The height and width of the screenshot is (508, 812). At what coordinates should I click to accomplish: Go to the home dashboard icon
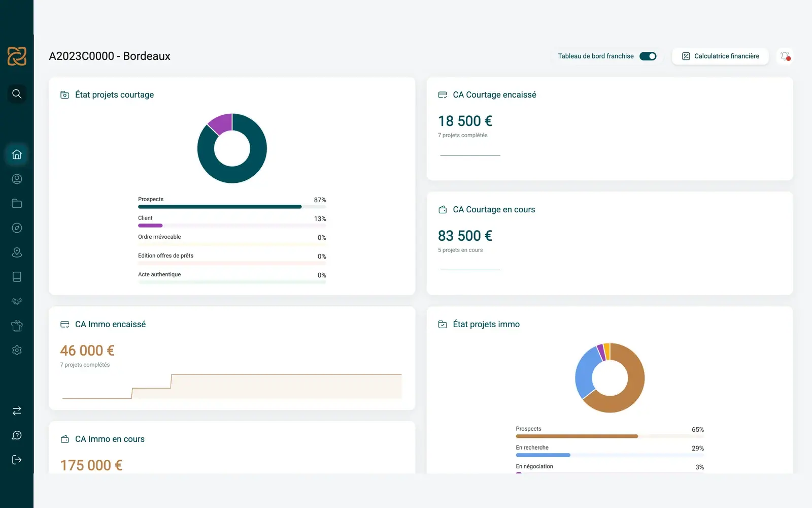[x=17, y=154]
